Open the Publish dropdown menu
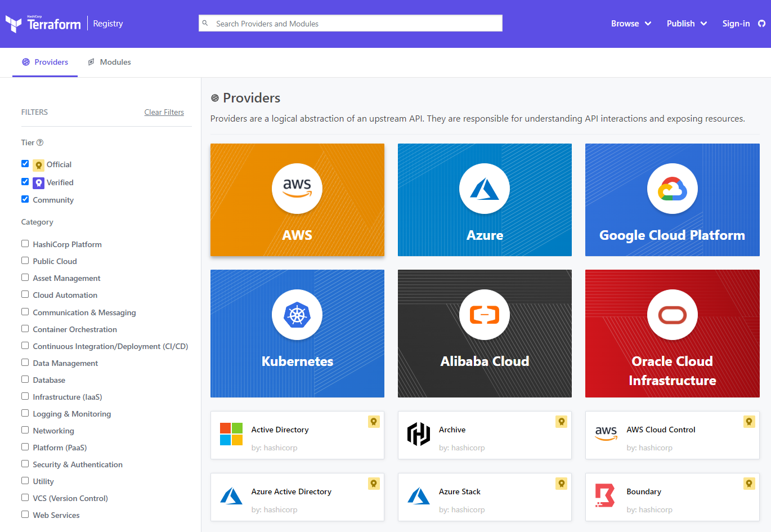The width and height of the screenshot is (771, 532). click(687, 24)
